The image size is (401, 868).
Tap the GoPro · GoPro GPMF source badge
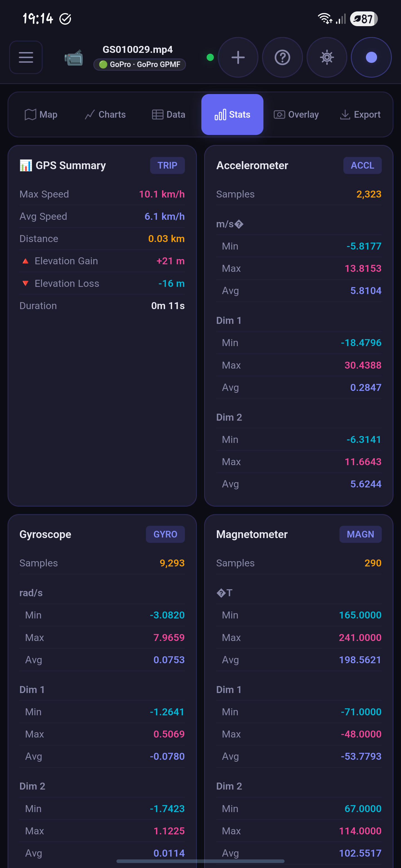(140, 64)
